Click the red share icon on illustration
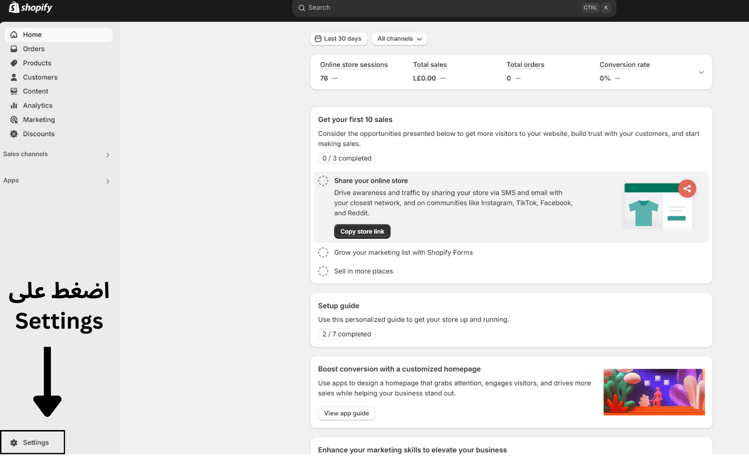Viewport: 749px width, 456px height. pos(687,189)
